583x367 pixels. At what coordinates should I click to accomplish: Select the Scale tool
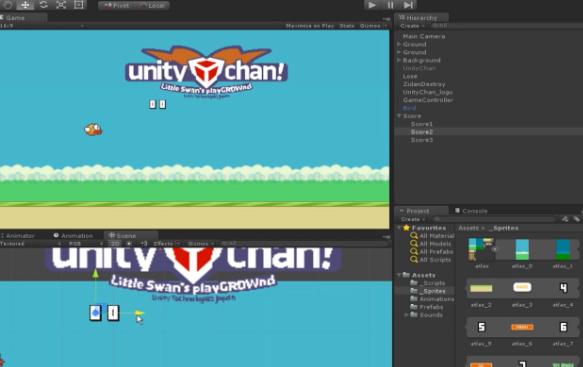tap(61, 5)
